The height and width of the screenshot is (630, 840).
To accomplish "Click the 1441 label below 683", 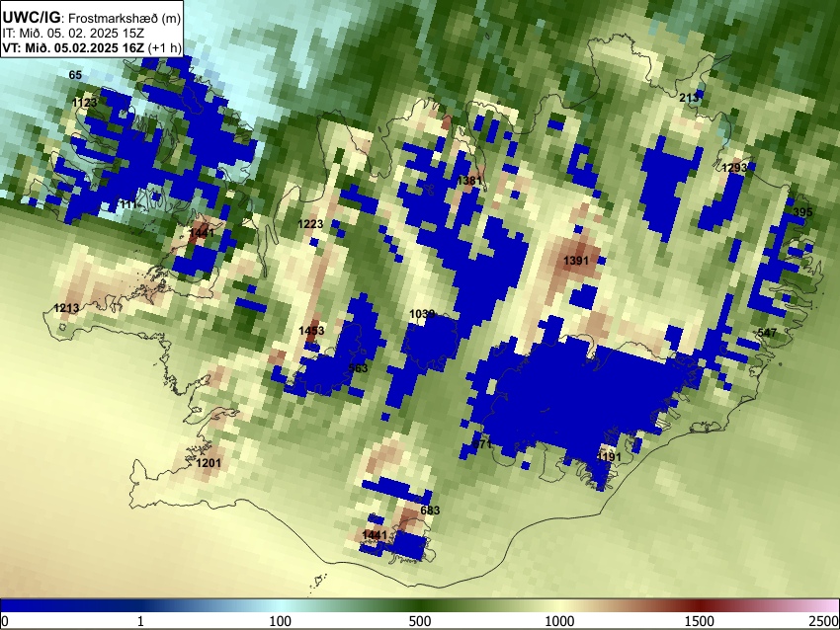I will coord(375,535).
